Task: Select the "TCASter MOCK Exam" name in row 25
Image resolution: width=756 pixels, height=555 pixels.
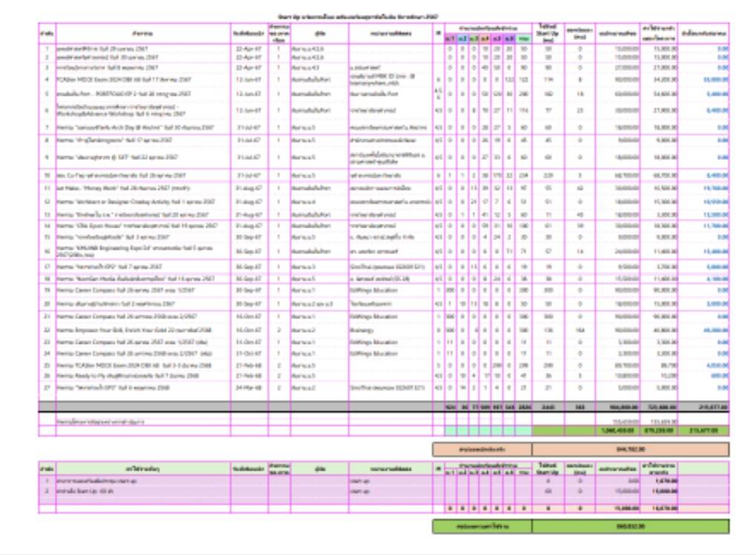Action: coord(133,365)
